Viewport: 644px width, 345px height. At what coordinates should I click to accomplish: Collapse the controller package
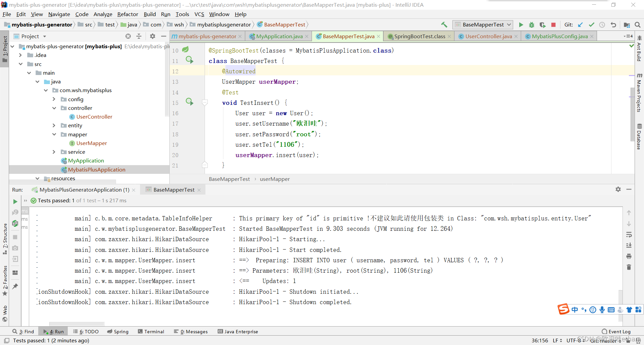tap(54, 108)
